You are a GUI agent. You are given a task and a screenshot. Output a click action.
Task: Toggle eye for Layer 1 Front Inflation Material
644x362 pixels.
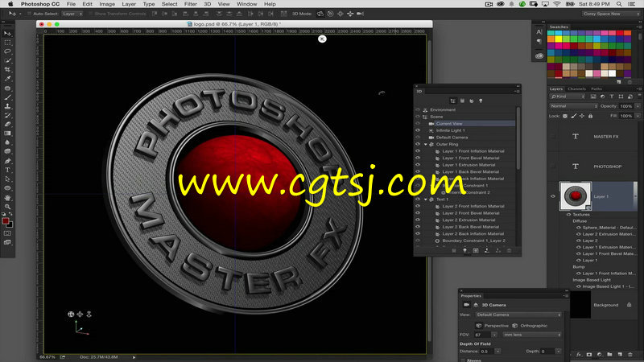tap(418, 151)
